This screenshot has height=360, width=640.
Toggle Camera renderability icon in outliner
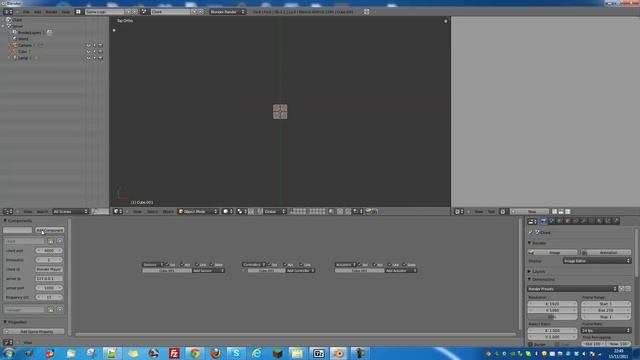pos(100,45)
